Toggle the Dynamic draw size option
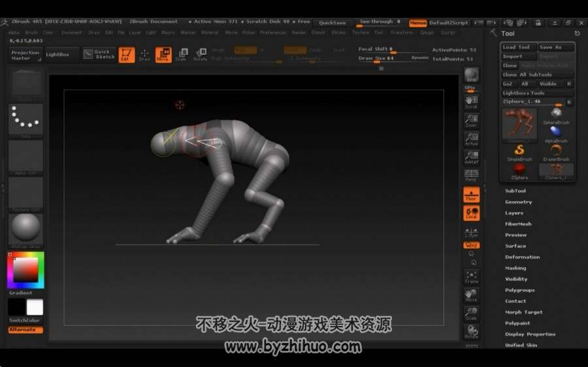Screen dimensions: 588x367 (419, 57)
